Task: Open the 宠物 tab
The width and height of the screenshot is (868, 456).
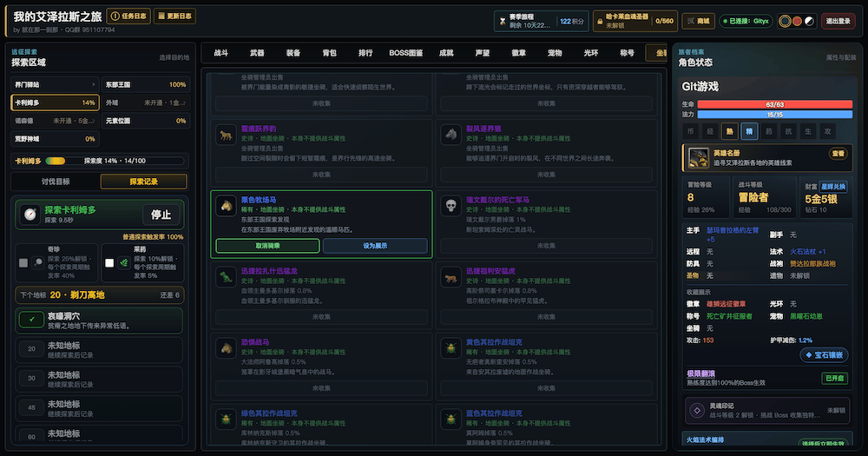Action: (555, 53)
